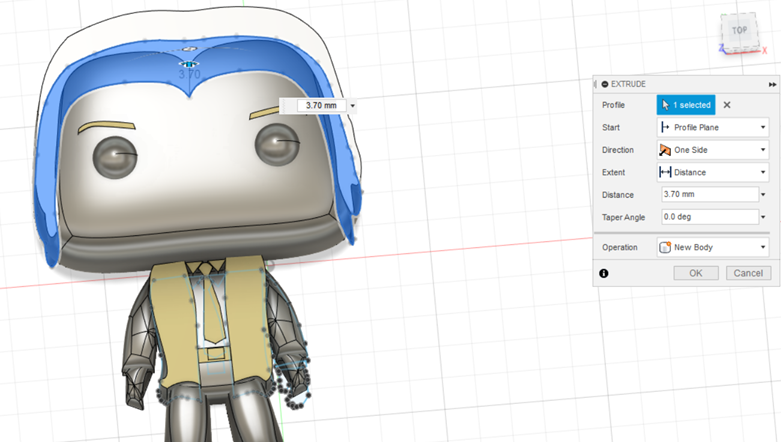This screenshot has height=442, width=781.
Task: Click the Distance field in the dialog
Action: tap(710, 194)
